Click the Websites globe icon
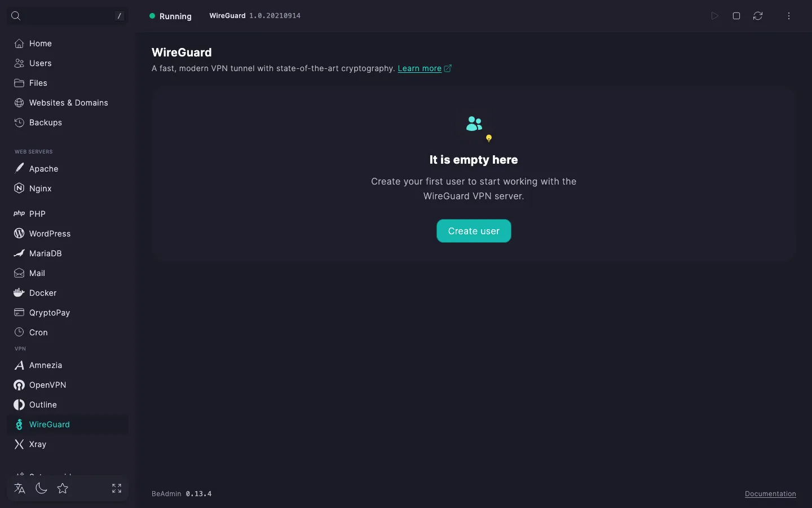Image resolution: width=812 pixels, height=508 pixels. coord(19,103)
